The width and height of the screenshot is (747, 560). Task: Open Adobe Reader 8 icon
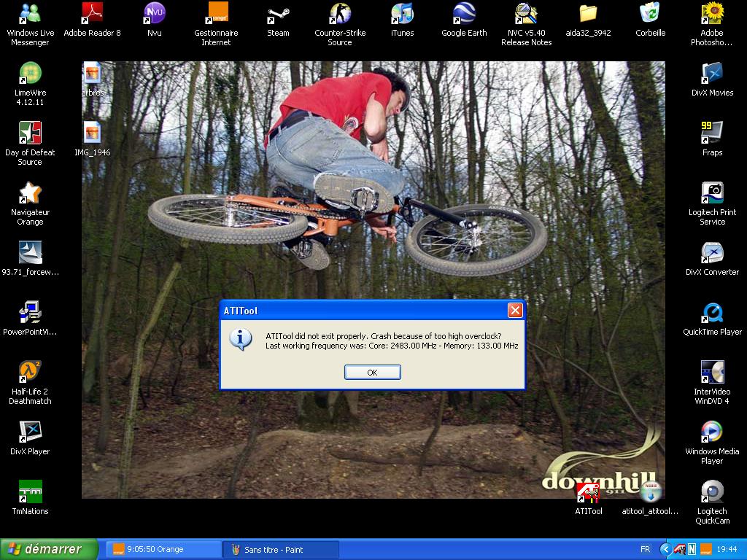[92, 14]
